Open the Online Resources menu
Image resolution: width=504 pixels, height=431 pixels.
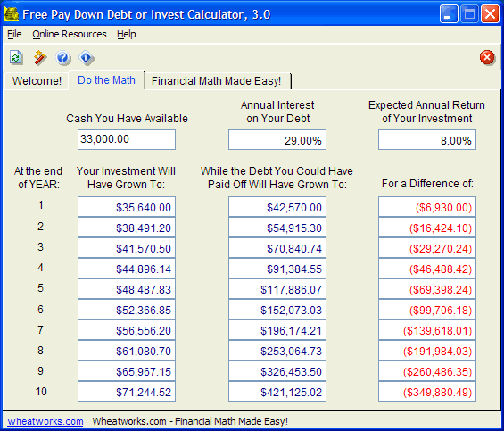[x=70, y=34]
